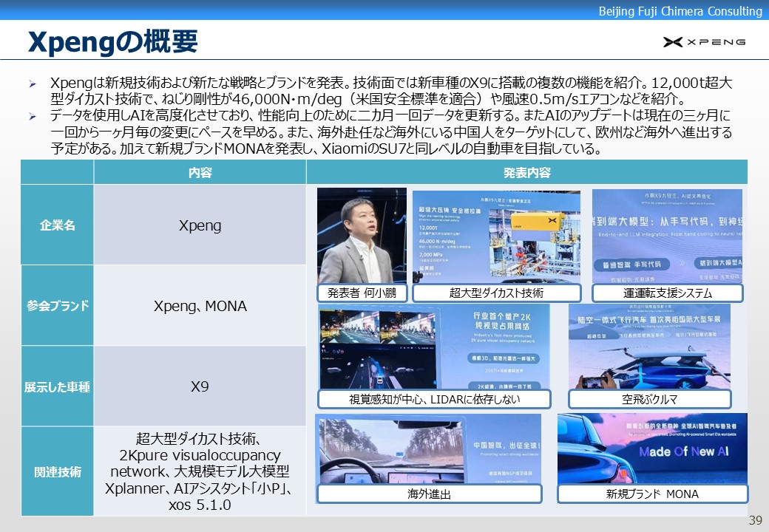This screenshot has width=769, height=532.
Task: Open the presenter photo of 何小鵬
Action: (x=362, y=236)
